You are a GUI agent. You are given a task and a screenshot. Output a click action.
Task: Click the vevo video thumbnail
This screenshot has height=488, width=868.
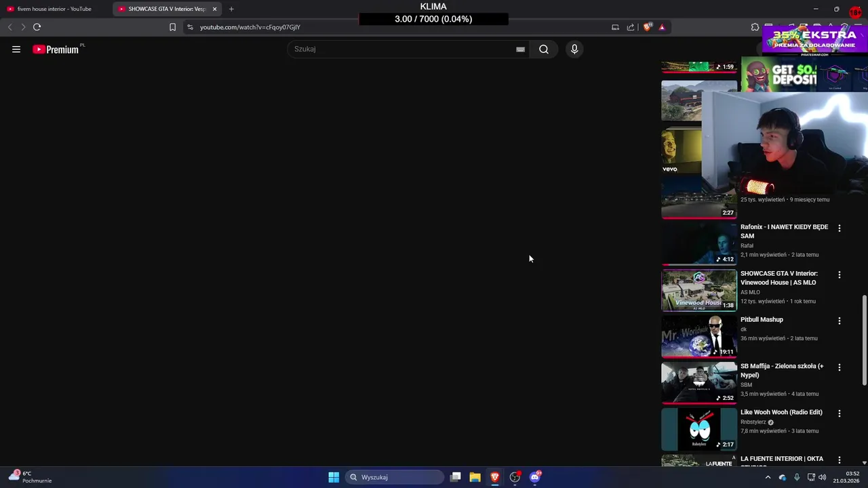click(682, 150)
